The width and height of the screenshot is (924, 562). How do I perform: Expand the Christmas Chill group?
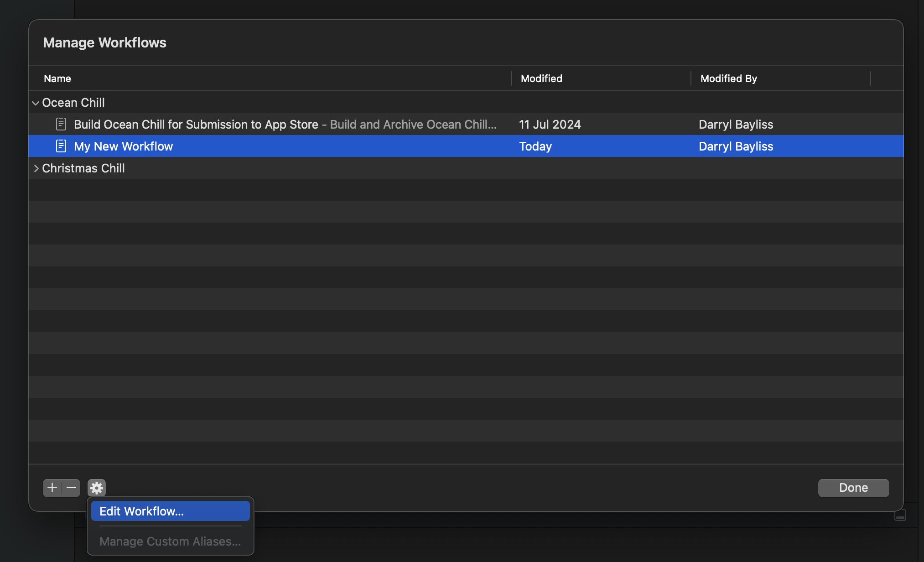(x=36, y=168)
